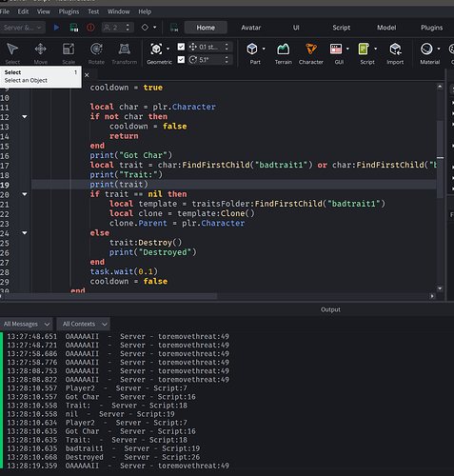Open the All Messages filter dropdown
The image size is (454, 476).
coord(26,324)
